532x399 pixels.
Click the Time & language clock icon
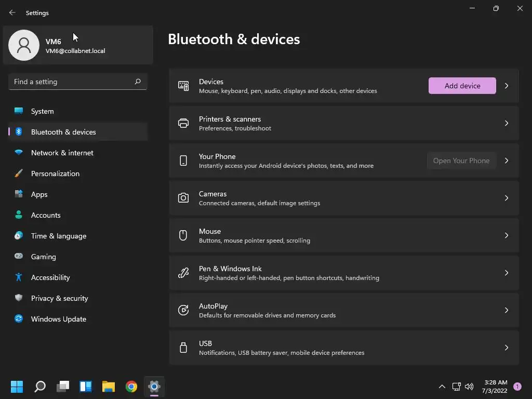[x=19, y=235]
